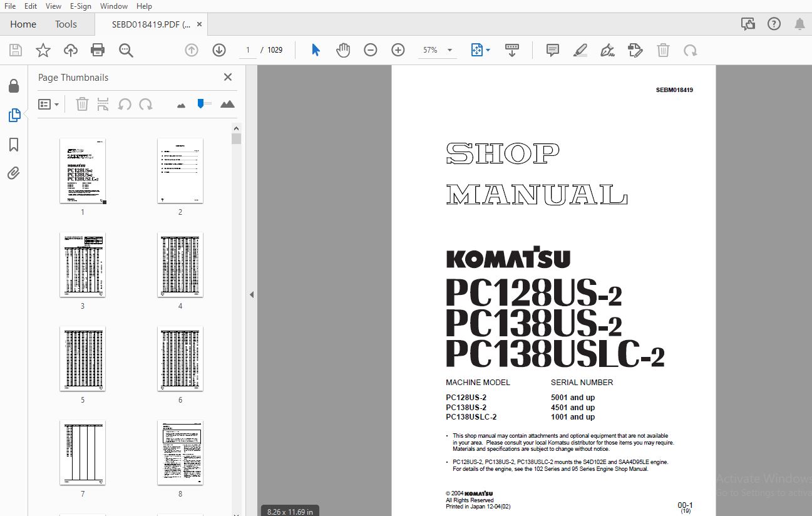Screen dimensions: 812x516
Task: Reduce thumbnail size with the small mountain icon
Action: click(x=182, y=105)
